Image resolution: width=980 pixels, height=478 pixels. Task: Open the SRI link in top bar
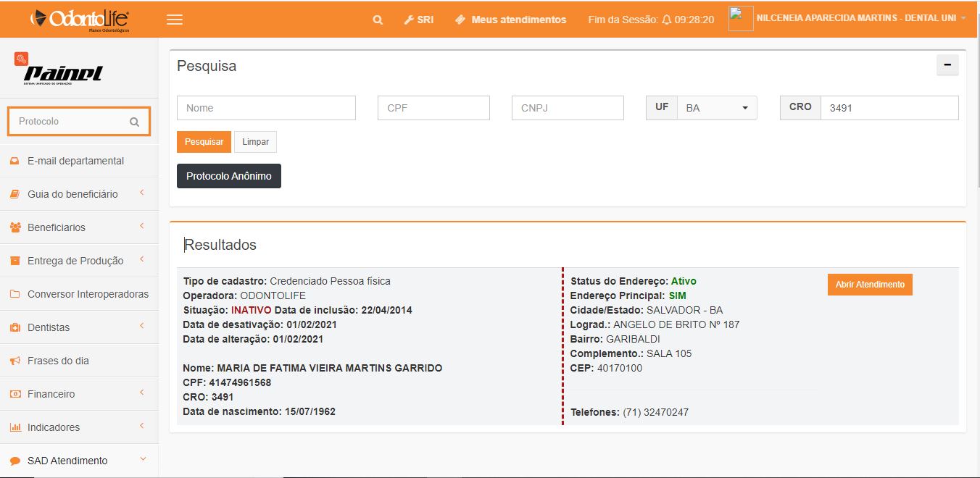419,20
